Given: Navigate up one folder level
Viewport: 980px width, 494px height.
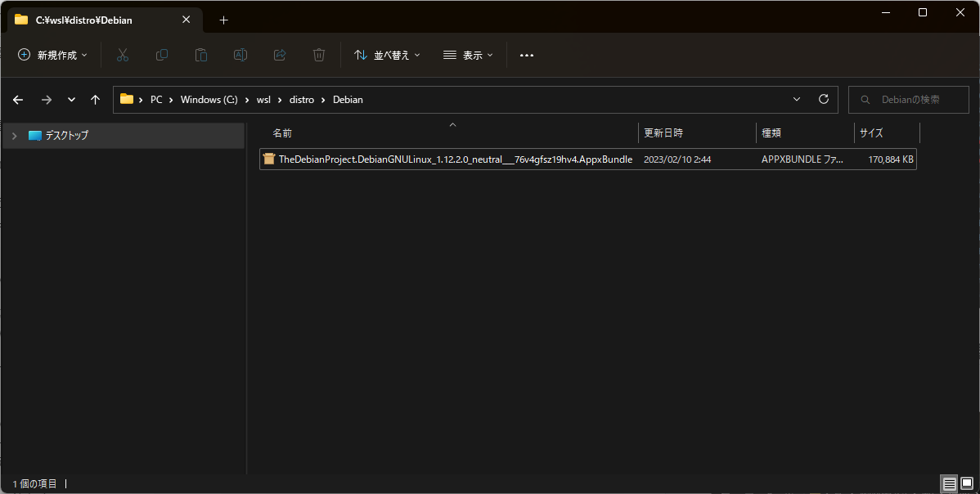Looking at the screenshot, I should click(x=95, y=100).
